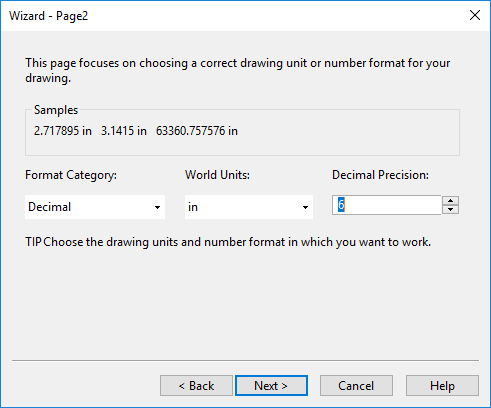This screenshot has height=408, width=491.
Task: Click the Format Category dropdown arrow
Action: 157,207
